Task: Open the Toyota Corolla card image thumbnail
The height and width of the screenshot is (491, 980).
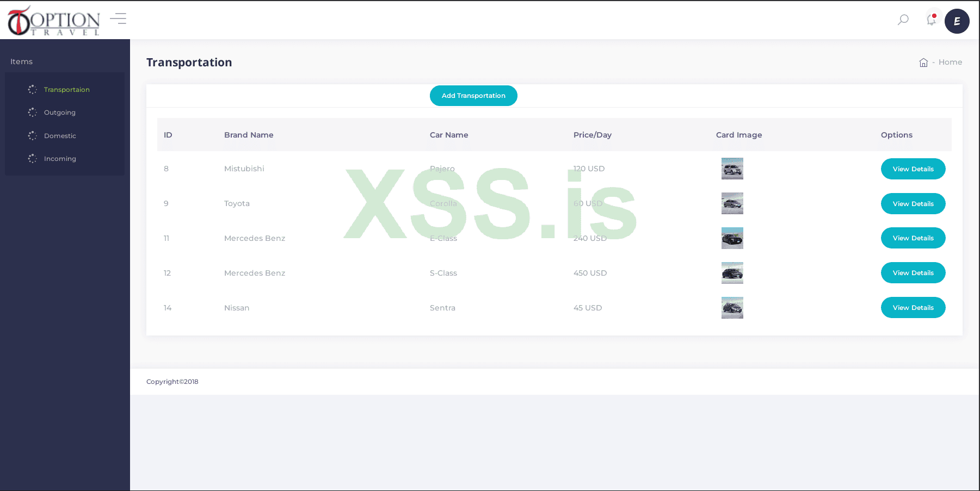Action: click(x=732, y=203)
